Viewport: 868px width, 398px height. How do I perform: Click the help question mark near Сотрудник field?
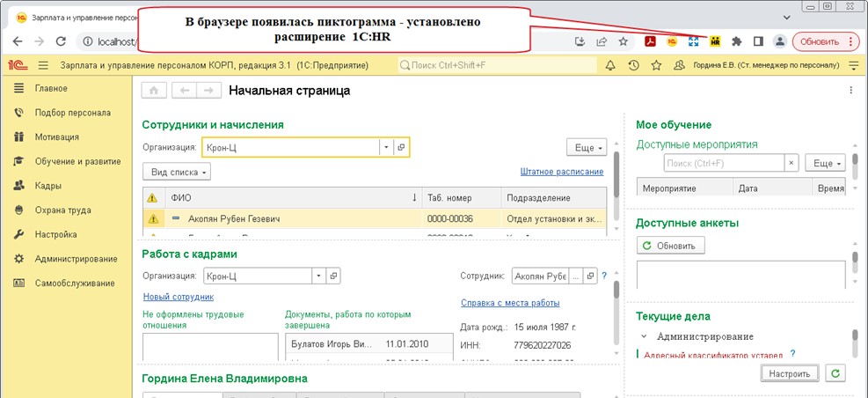pos(604,275)
